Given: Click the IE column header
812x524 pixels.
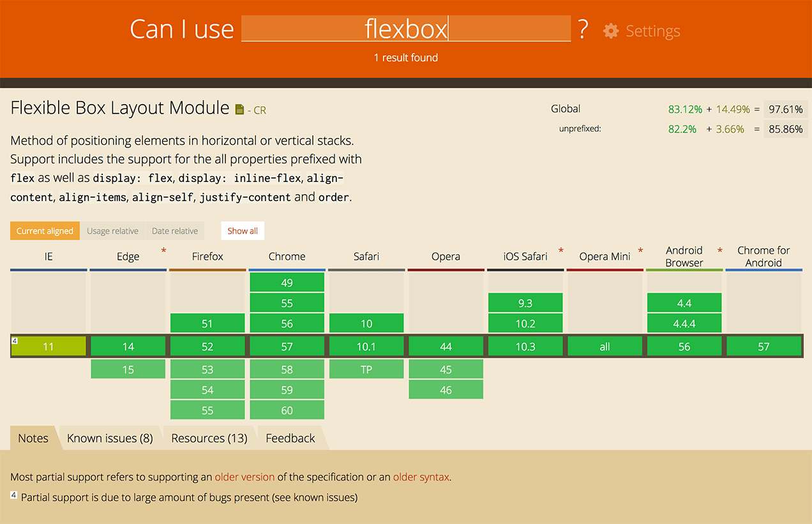Looking at the screenshot, I should click(x=49, y=257).
